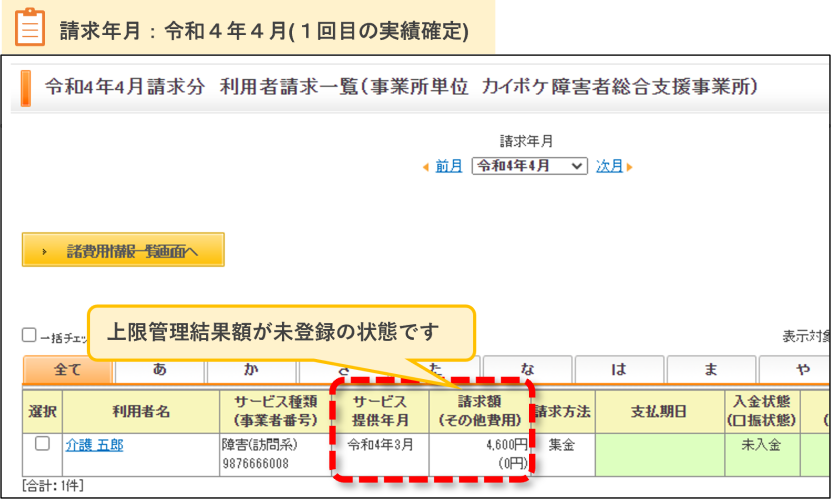Image resolution: width=831 pixels, height=499 pixels.
Task: Open the 諸費用情報一覧画面へ button
Action: [123, 250]
